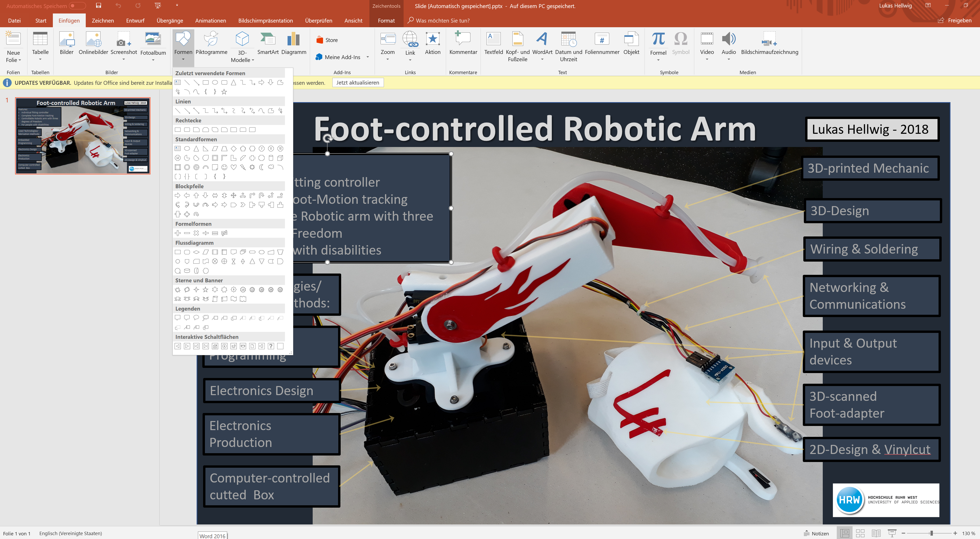Insert a Diagramm chart

(x=293, y=39)
